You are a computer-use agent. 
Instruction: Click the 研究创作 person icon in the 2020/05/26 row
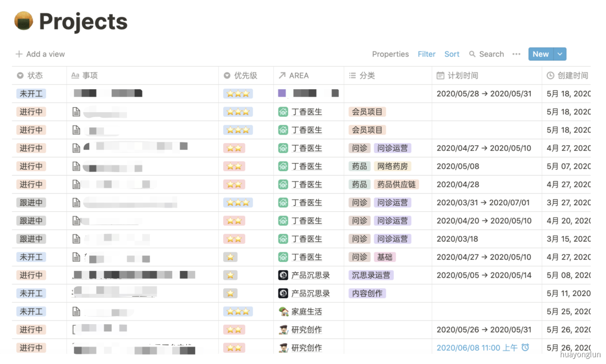coord(283,330)
